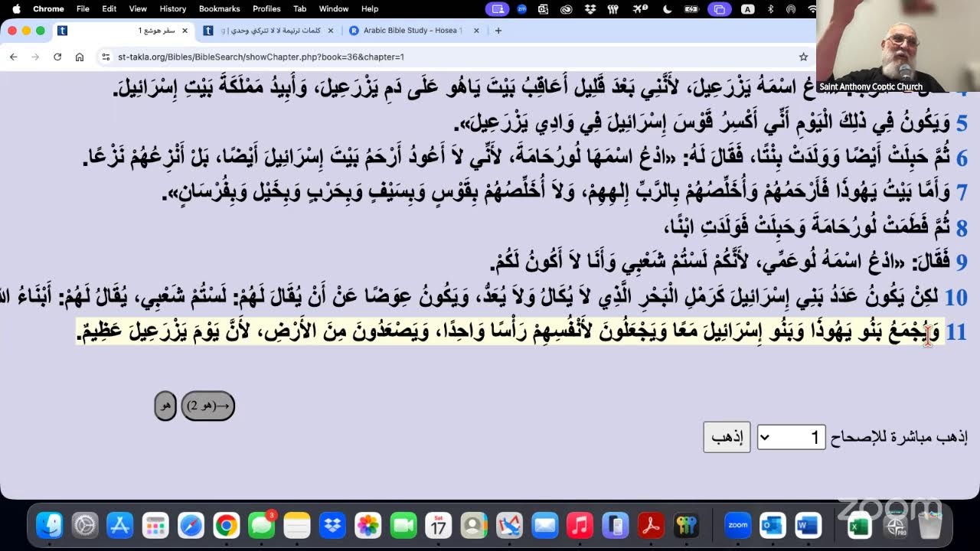Open Calendar from the Dock

(x=438, y=525)
